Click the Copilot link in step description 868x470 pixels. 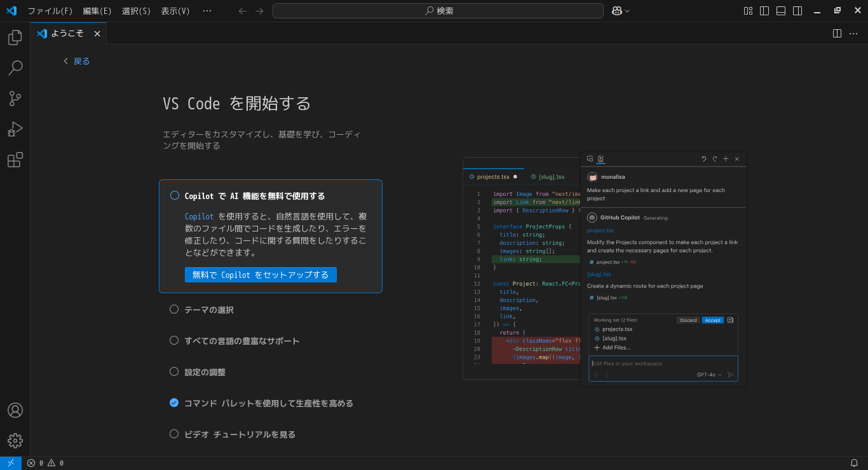click(x=199, y=216)
